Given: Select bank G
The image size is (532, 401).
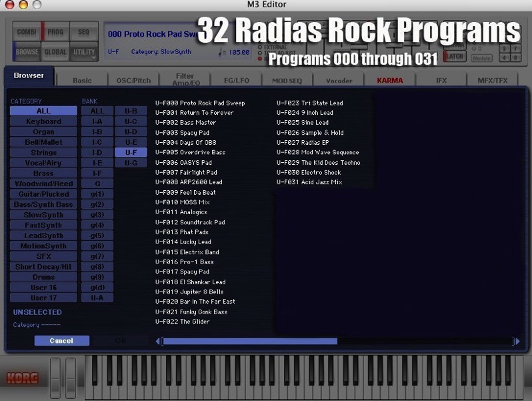Looking at the screenshot, I should [97, 183].
